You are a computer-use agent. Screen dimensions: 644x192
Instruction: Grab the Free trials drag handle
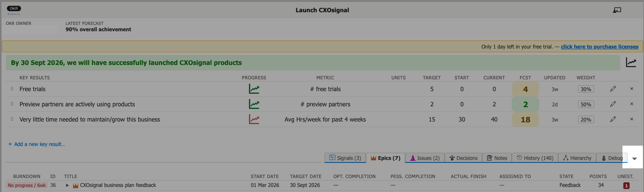point(12,89)
